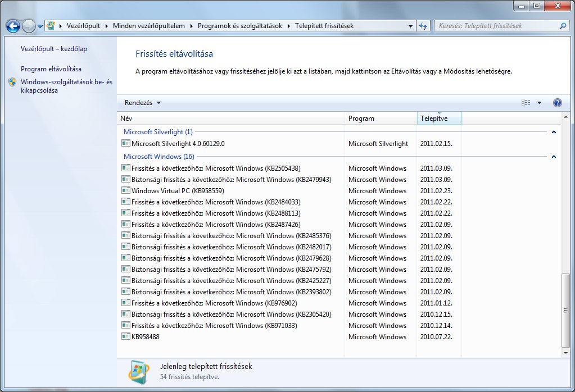The image size is (575, 392).
Task: Click the icon of security update KB2479628
Action: coord(126,258)
